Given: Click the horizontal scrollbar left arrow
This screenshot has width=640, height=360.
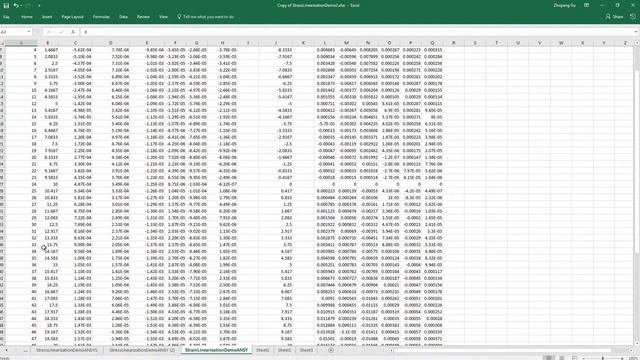Looking at the screenshot, I should (391, 350).
